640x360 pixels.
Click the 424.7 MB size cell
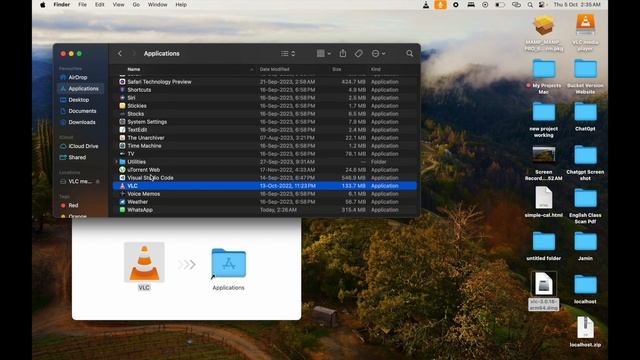(x=354, y=82)
